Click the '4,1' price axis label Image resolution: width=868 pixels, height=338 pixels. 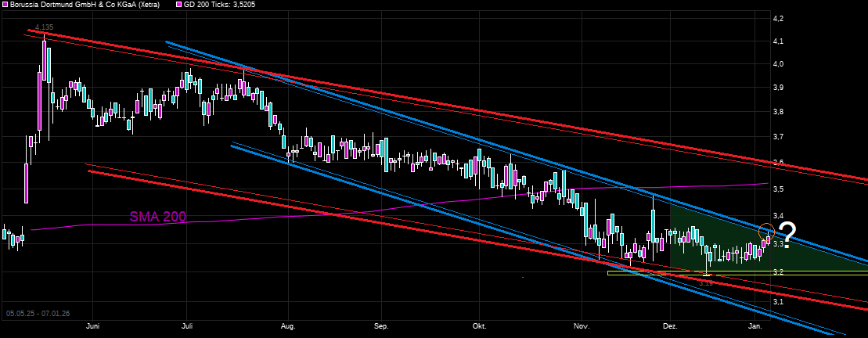pyautogui.click(x=778, y=41)
